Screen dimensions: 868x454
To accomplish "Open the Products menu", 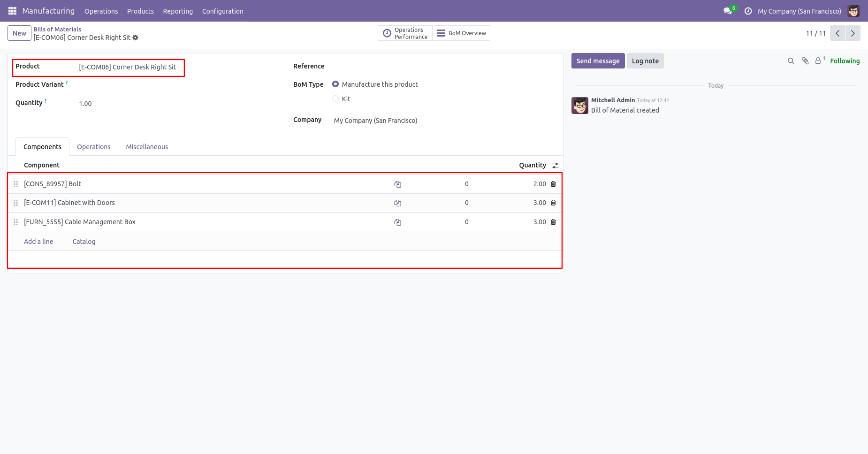I will (x=140, y=11).
